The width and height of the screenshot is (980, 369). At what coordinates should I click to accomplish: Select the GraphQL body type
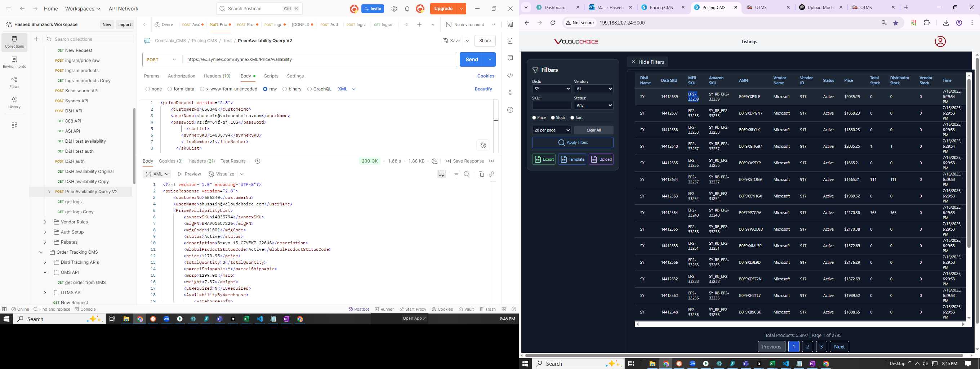click(x=309, y=89)
